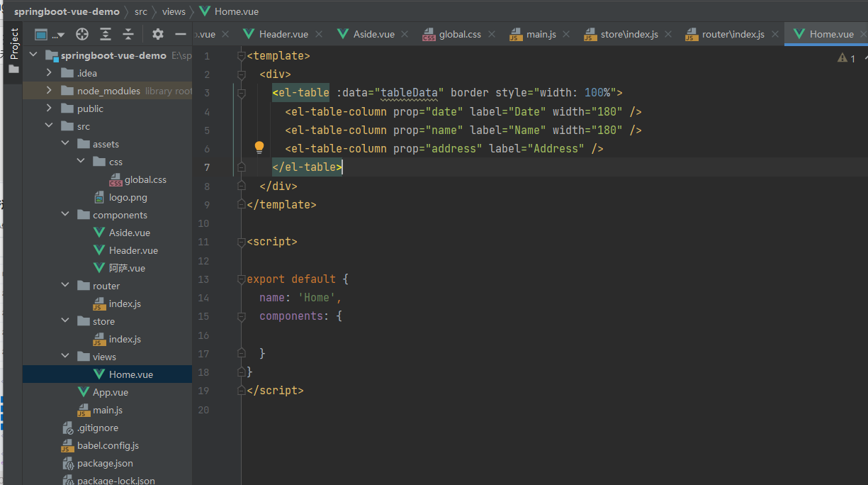Click the yellow light bulb intention icon
Viewport: 868px width, 485px height.
click(259, 147)
